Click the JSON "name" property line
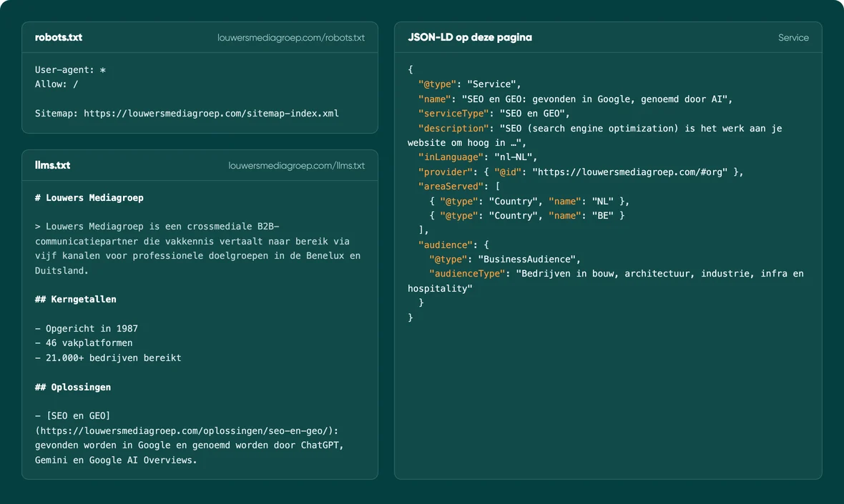Screen dimensions: 844x504 point(575,99)
